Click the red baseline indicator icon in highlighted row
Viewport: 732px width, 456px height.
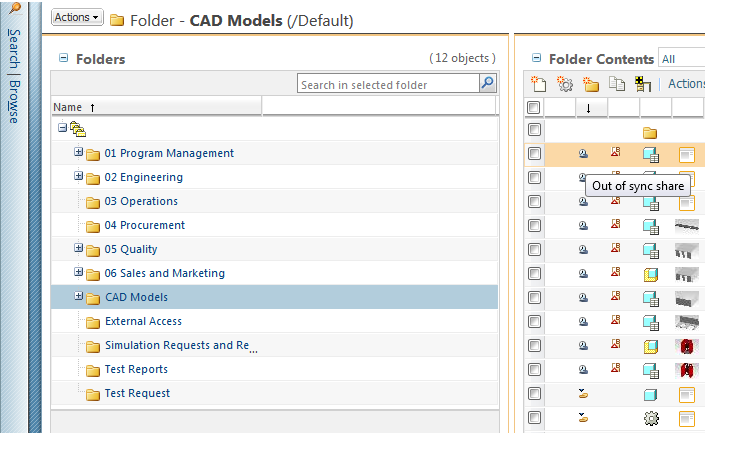[x=616, y=152]
